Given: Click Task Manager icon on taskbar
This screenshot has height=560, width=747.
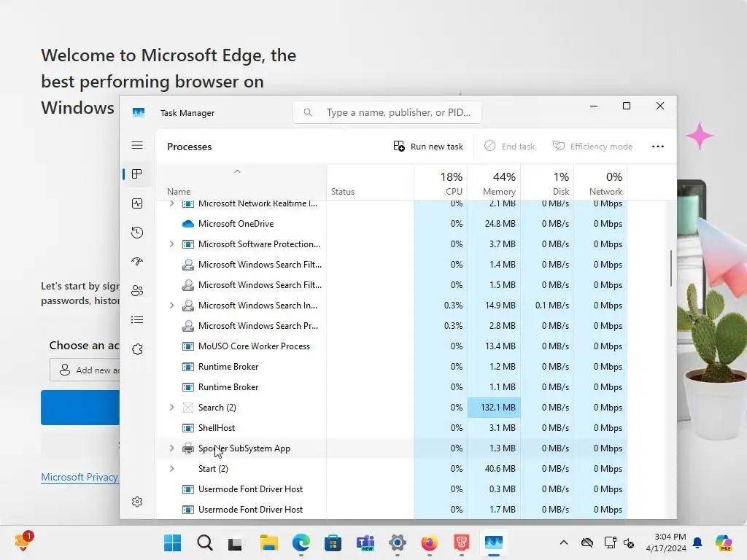Looking at the screenshot, I should [494, 542].
